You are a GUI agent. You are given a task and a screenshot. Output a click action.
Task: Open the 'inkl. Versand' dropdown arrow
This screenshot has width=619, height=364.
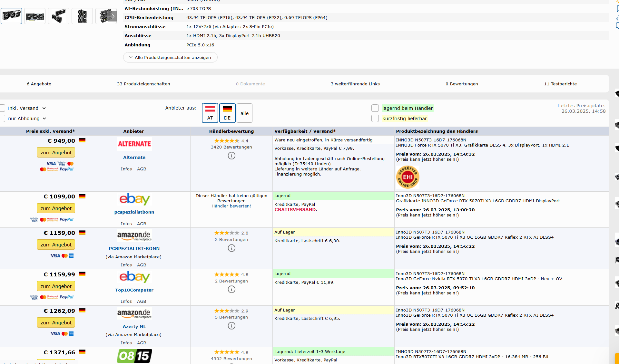tap(44, 108)
